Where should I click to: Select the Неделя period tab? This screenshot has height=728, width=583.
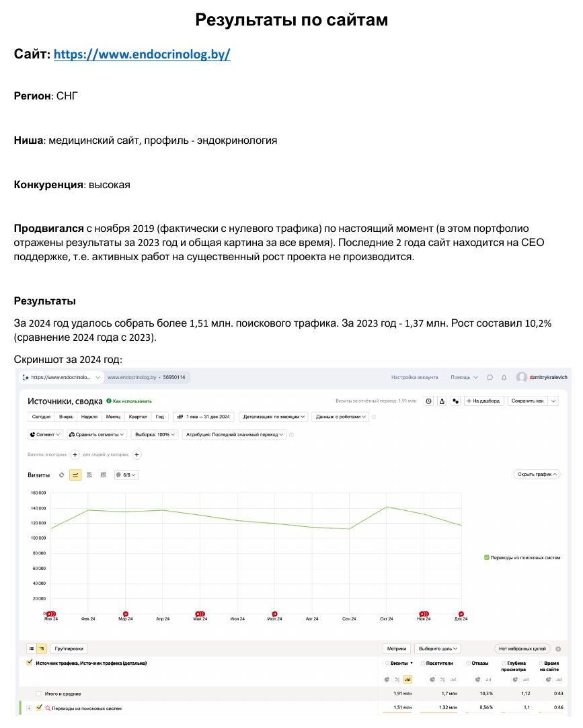coord(89,417)
